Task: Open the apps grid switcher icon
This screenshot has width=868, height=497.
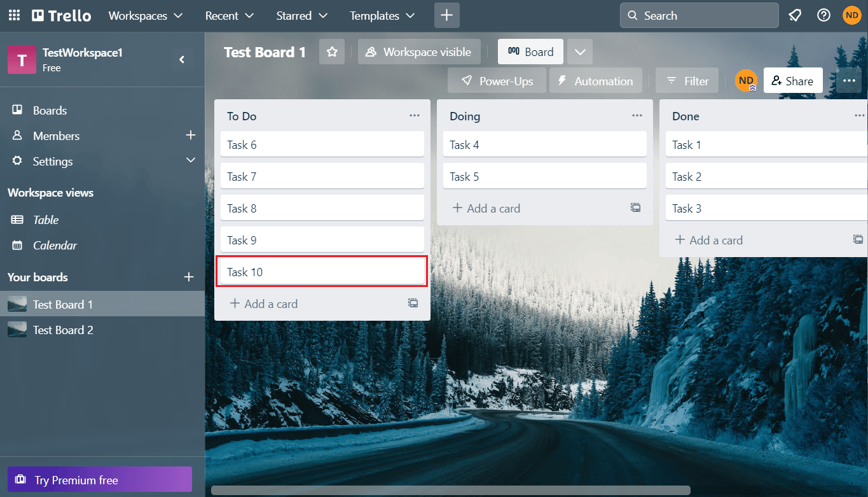Action: coord(14,15)
